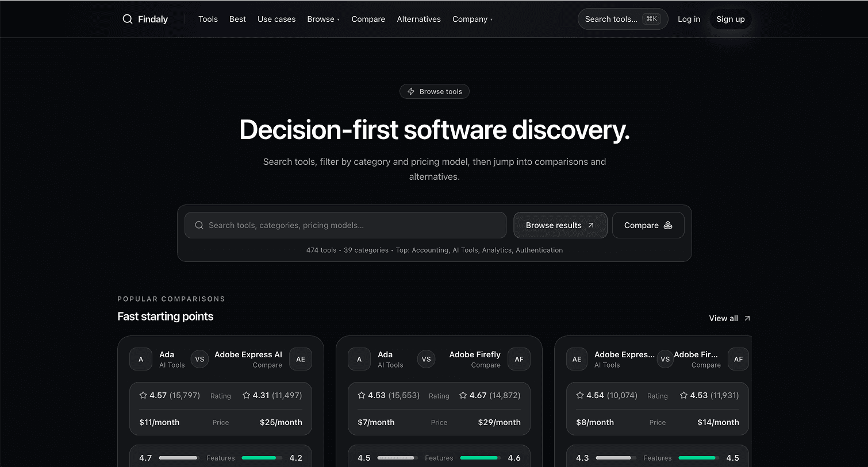The image size is (868, 467).
Task: Click the arrow icon next to View all
Action: [747, 318]
